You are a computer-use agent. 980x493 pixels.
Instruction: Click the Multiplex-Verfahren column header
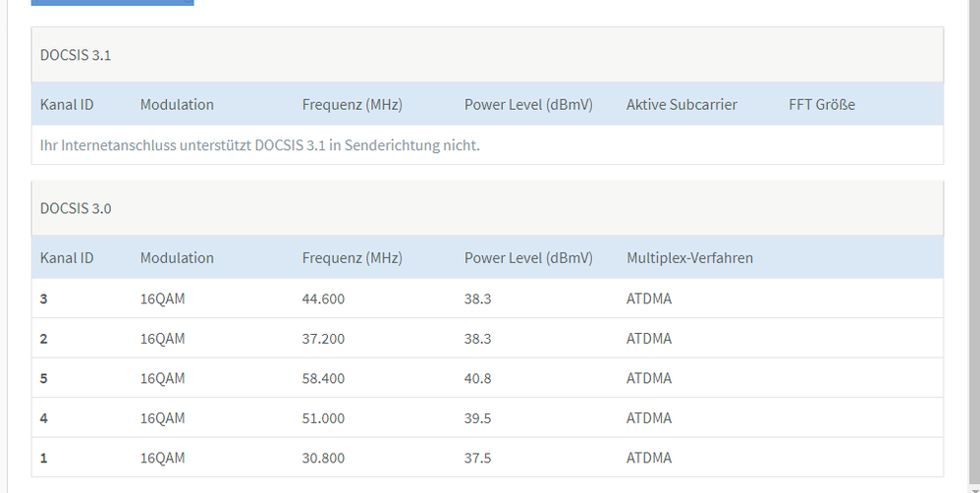click(x=689, y=257)
